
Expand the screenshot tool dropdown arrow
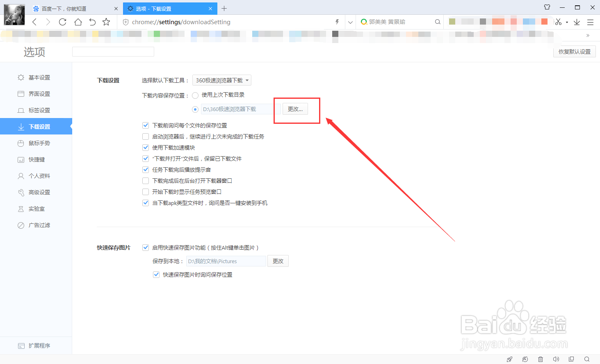point(567,22)
